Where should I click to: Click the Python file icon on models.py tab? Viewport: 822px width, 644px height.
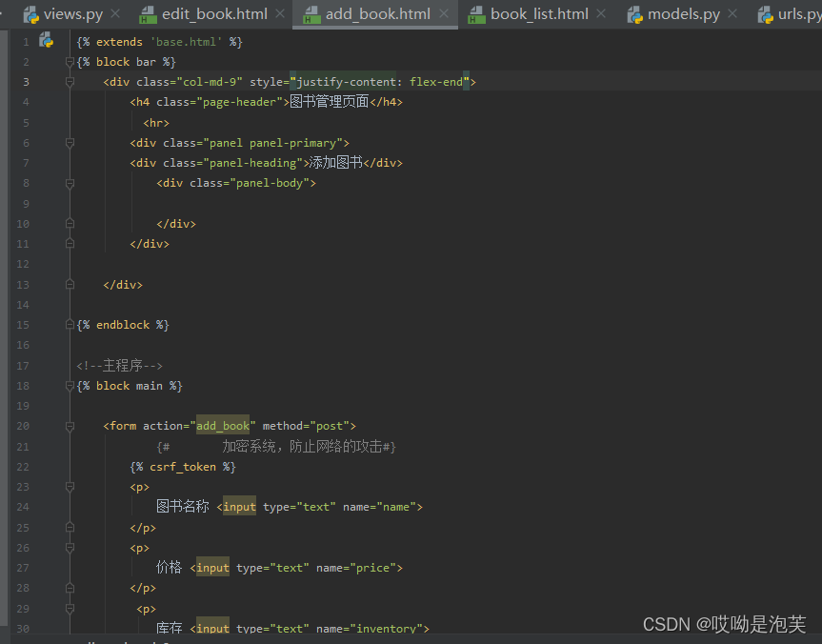tap(635, 15)
